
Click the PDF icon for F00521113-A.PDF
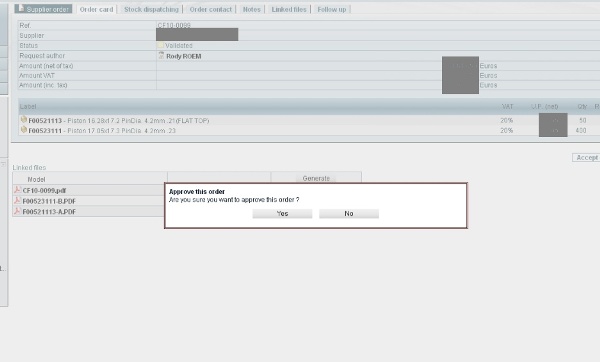(17, 210)
